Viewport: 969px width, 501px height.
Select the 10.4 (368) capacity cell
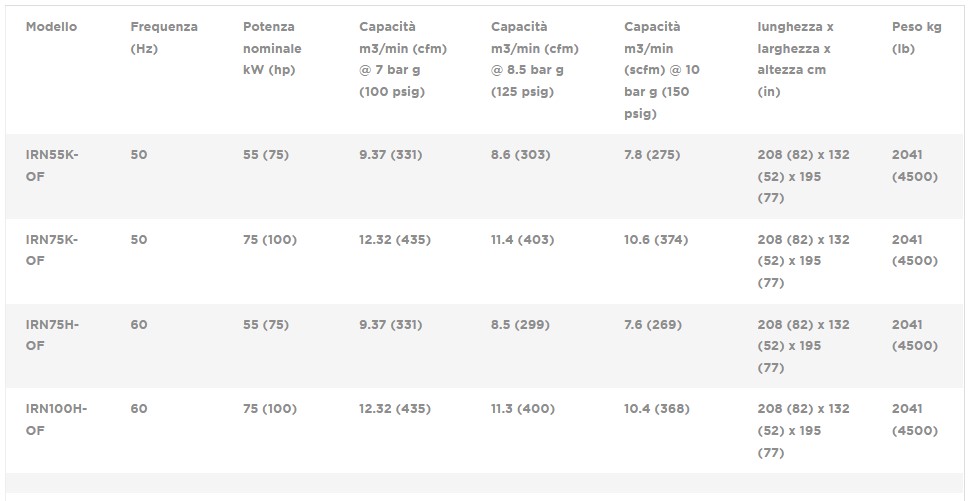point(657,409)
